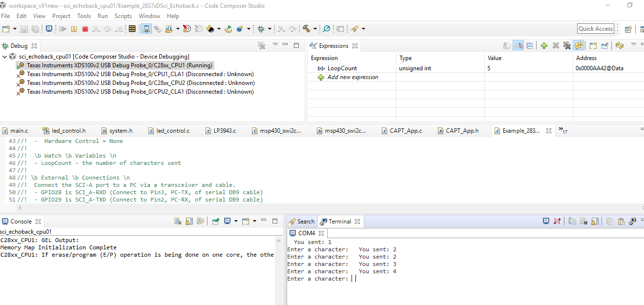Click the Suspend (pause) debug button
This screenshot has width=644, height=305.
pyautogui.click(x=74, y=29)
